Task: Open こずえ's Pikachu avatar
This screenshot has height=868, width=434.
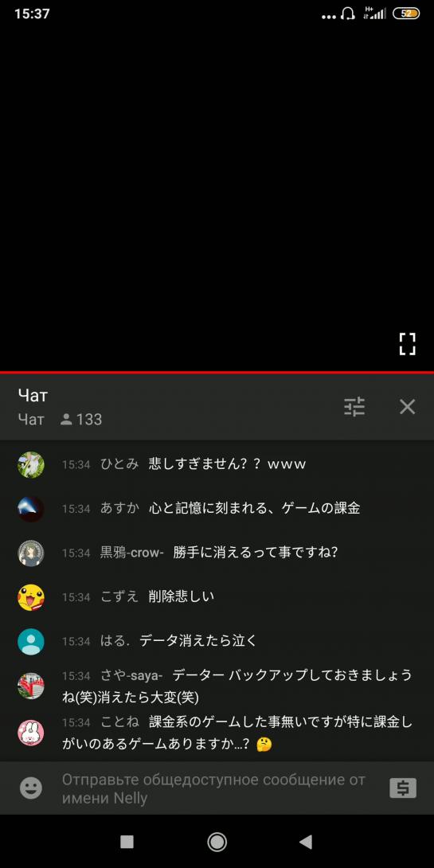Action: [31, 597]
